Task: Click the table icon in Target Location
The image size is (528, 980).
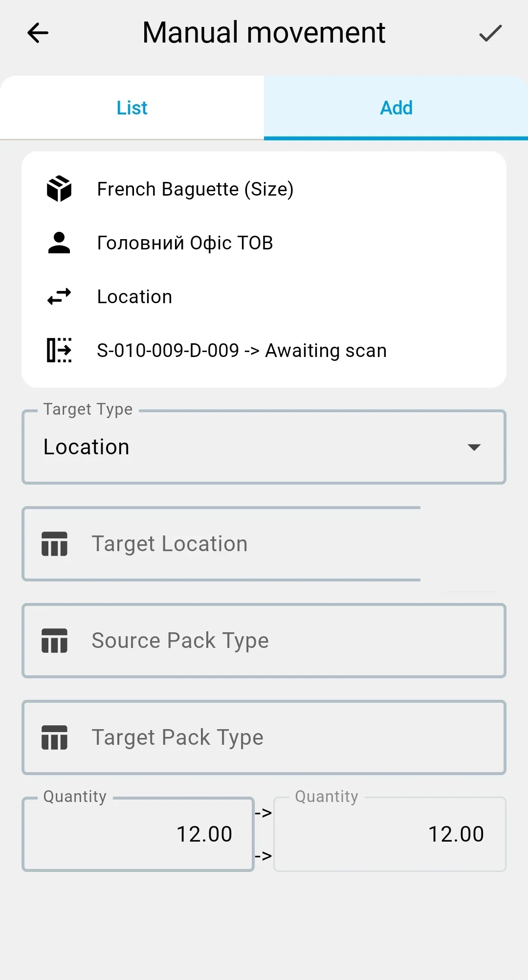Action: [54, 544]
